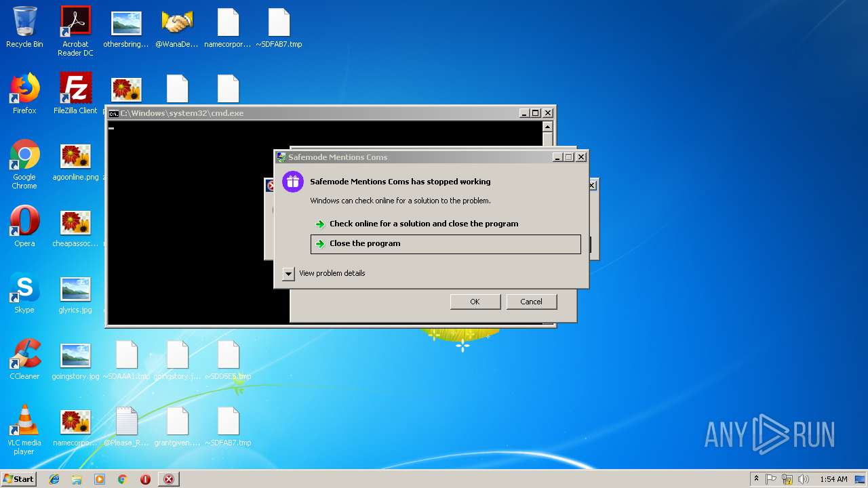Screen dimensions: 868x488
Task: Open the CCleaner desktop shortcut
Action: pos(24,359)
